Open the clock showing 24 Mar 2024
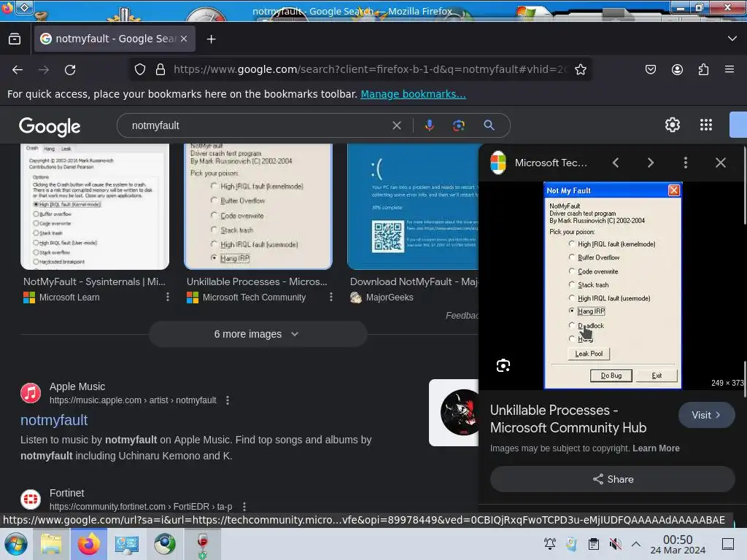747x560 pixels. point(678,544)
